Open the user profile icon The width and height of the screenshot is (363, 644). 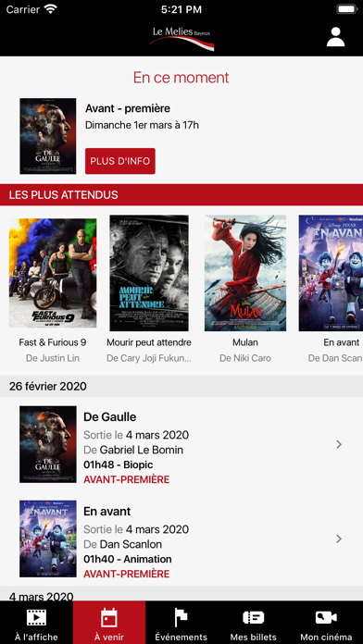pos(335,37)
